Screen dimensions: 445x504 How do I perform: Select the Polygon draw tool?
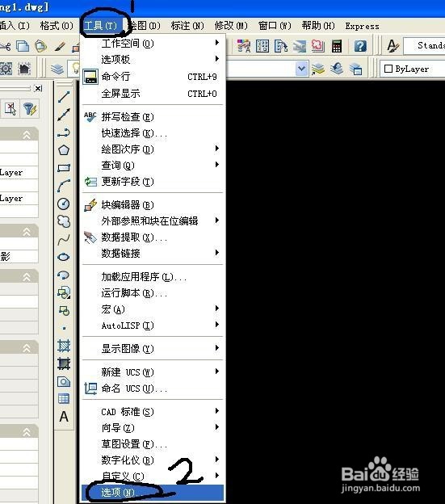pos(64,150)
